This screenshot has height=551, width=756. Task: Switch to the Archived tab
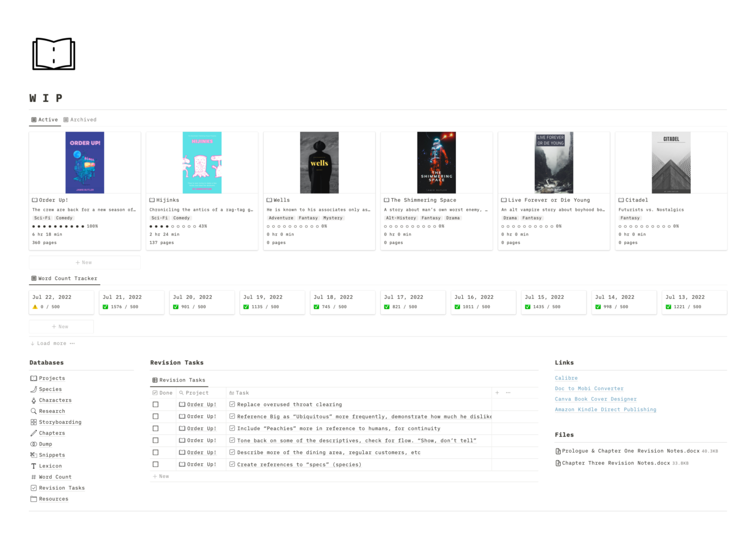click(81, 120)
